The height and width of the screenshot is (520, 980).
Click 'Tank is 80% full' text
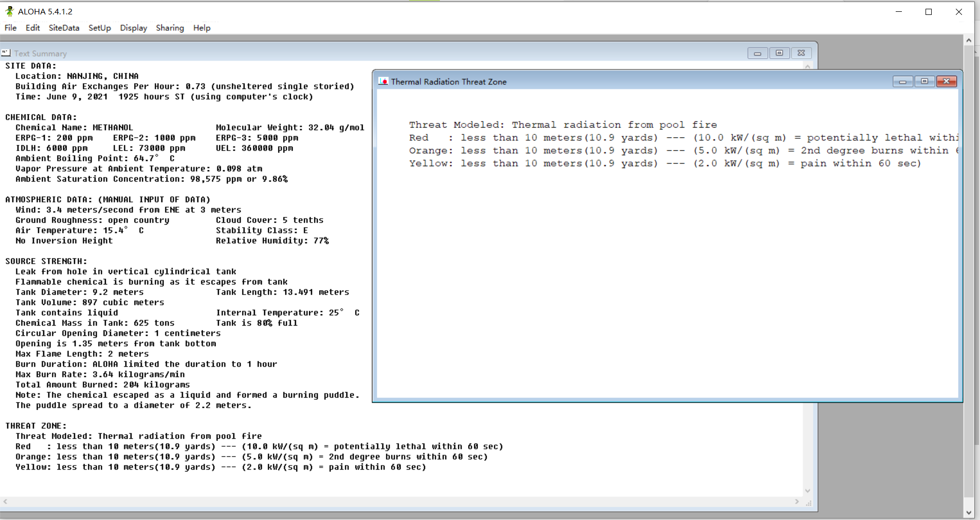pyautogui.click(x=257, y=323)
